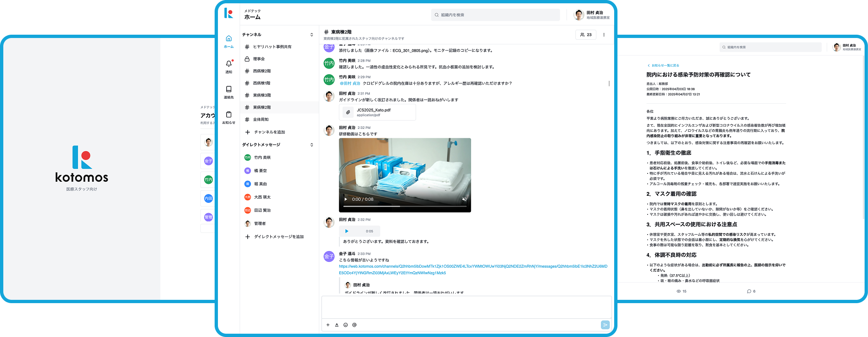Screen dimensions: 868x337
Task: Click the plus attach icon in composer
Action: pos(328,325)
